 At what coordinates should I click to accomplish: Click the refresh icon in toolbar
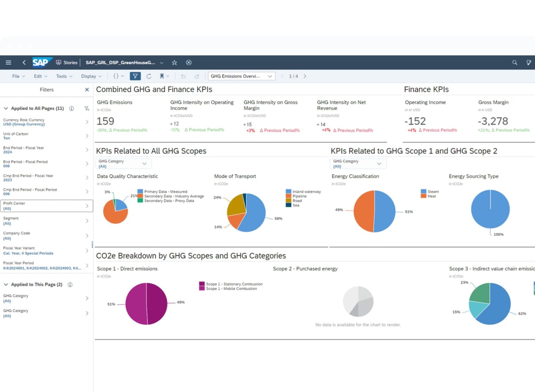coord(149,76)
